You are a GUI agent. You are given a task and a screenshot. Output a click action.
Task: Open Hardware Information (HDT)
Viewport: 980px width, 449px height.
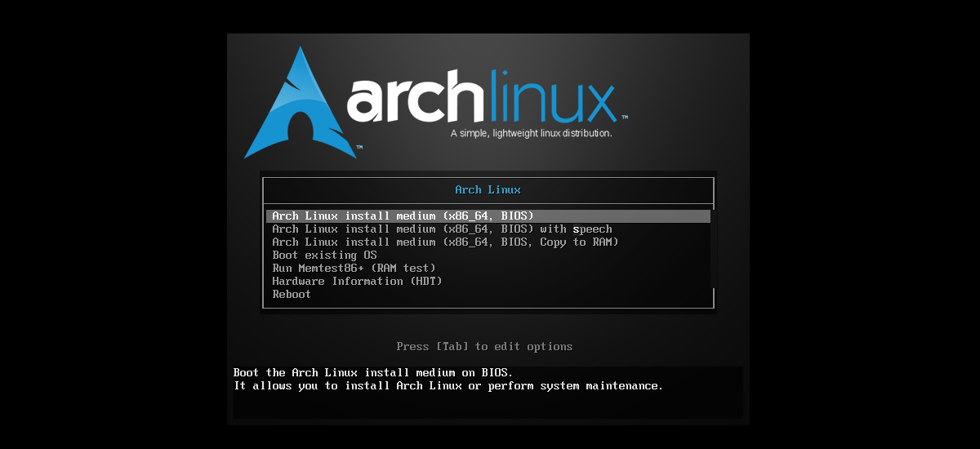click(357, 282)
